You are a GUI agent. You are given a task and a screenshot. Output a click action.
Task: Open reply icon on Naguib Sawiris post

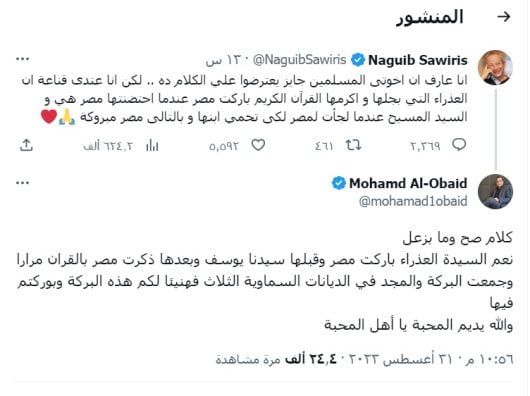pyautogui.click(x=459, y=145)
